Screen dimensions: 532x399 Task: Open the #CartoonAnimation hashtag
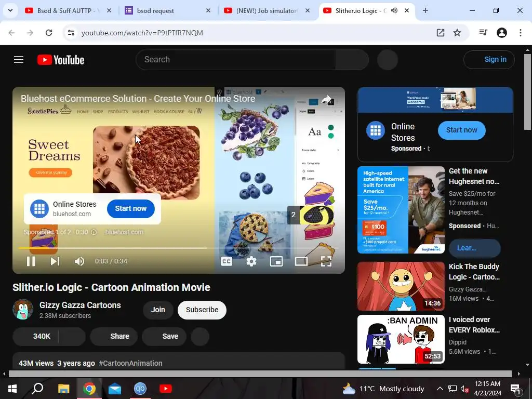tap(130, 363)
